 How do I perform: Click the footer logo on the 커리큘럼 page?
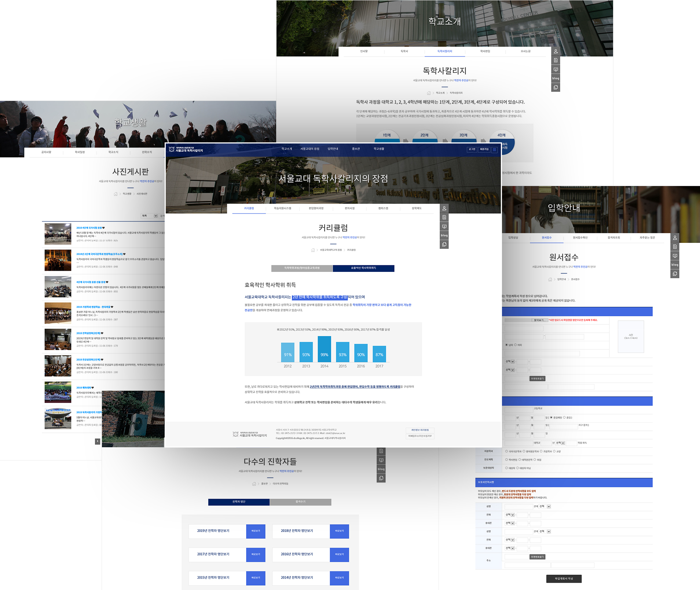[x=250, y=434]
